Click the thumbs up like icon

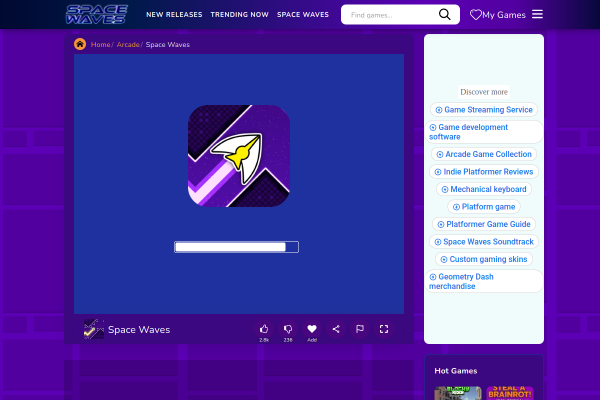264,329
